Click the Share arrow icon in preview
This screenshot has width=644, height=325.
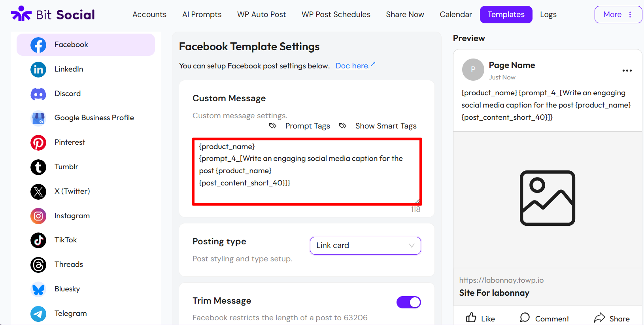pos(600,317)
